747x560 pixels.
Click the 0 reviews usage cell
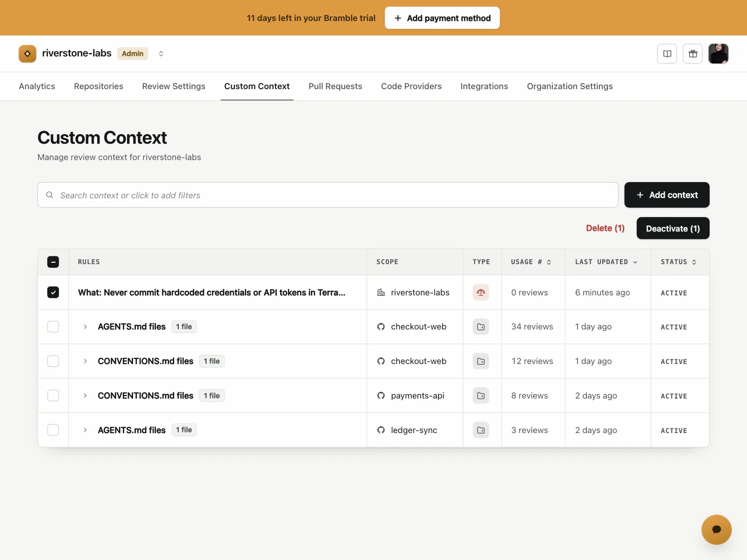[x=529, y=293]
